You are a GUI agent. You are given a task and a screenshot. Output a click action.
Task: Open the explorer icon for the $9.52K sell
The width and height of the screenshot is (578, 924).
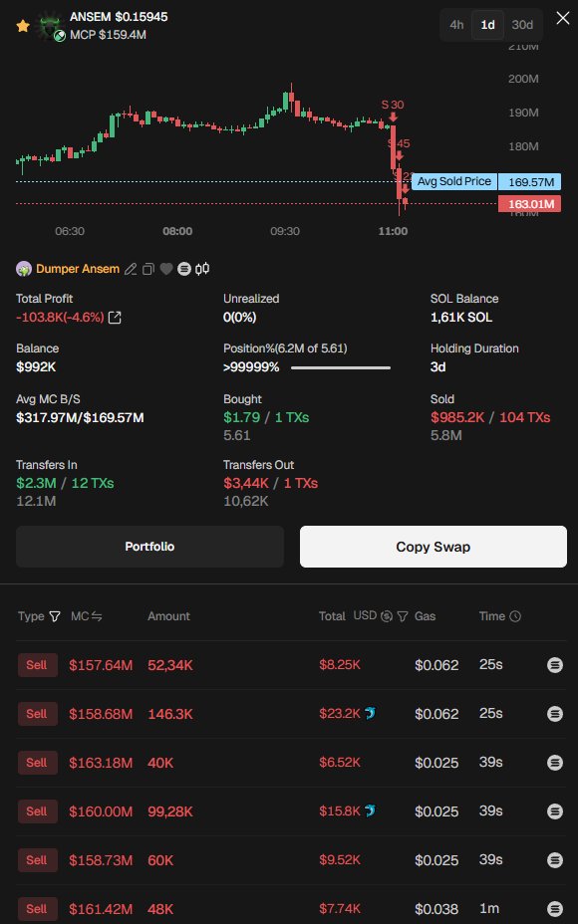point(555,860)
